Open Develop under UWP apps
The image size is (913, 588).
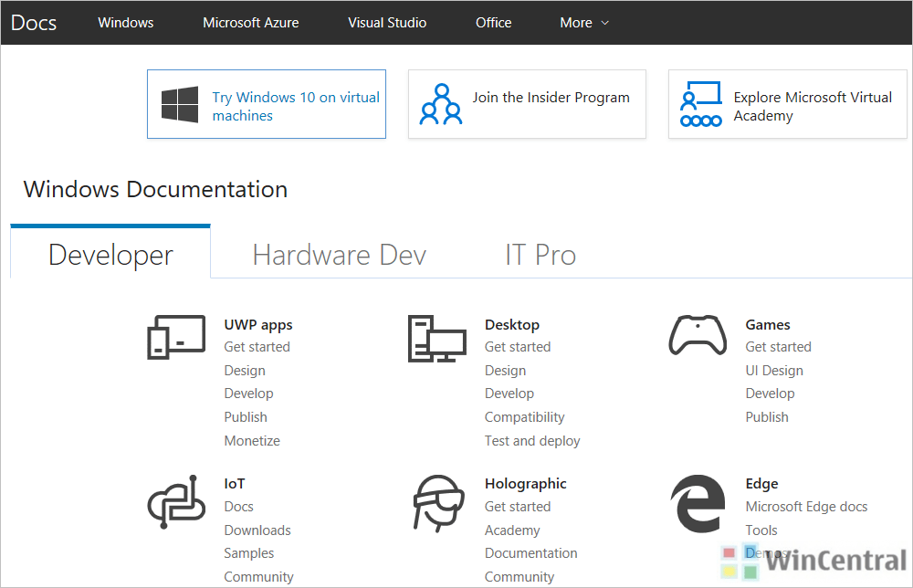click(x=248, y=394)
